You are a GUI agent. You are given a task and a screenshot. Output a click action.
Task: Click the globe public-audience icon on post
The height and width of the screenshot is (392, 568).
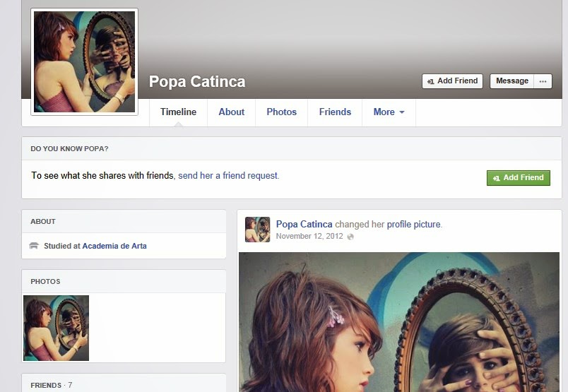point(350,237)
